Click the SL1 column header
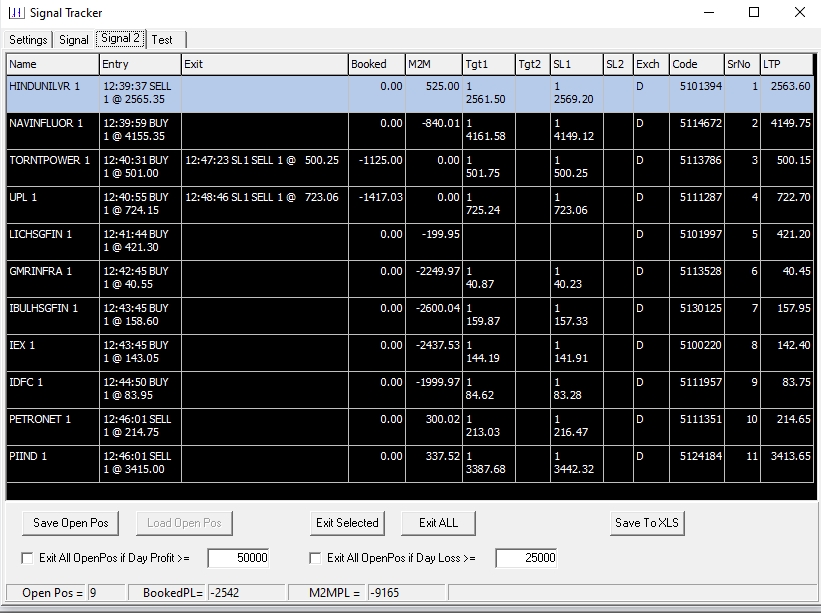This screenshot has height=613, width=821. point(577,64)
